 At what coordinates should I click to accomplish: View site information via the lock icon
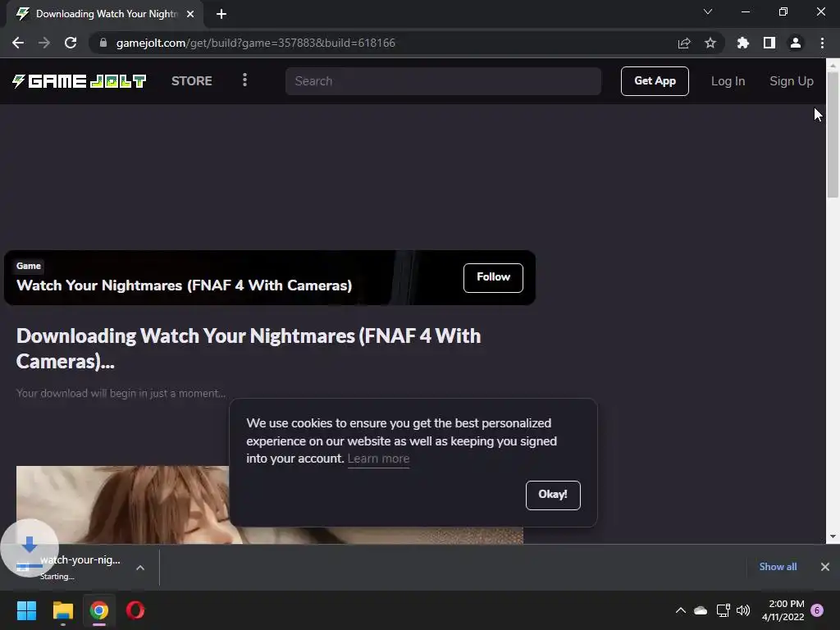(103, 43)
